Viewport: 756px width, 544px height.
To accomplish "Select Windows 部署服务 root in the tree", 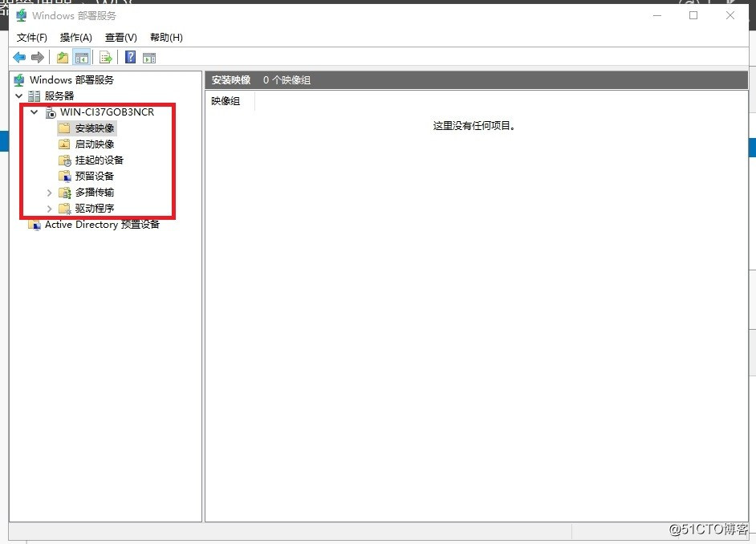I will 72,80.
